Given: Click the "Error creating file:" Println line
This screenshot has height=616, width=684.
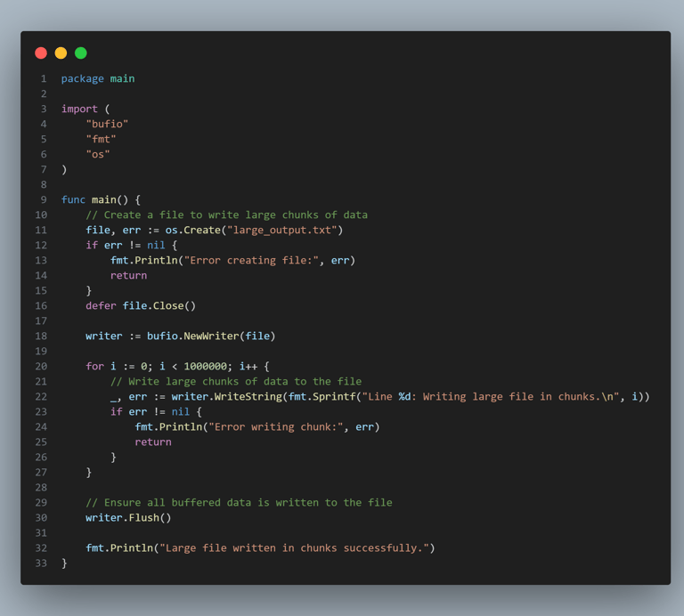Looking at the screenshot, I should (232, 260).
